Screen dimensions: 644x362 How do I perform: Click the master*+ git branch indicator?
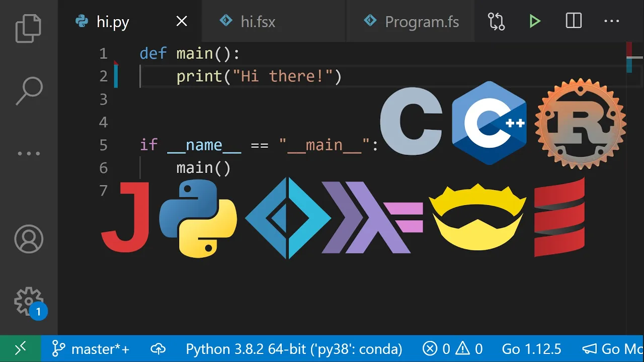(x=91, y=348)
